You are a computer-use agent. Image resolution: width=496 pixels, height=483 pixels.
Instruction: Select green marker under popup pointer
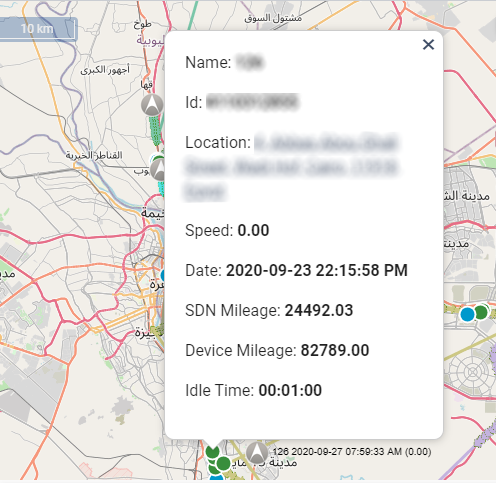click(x=212, y=452)
